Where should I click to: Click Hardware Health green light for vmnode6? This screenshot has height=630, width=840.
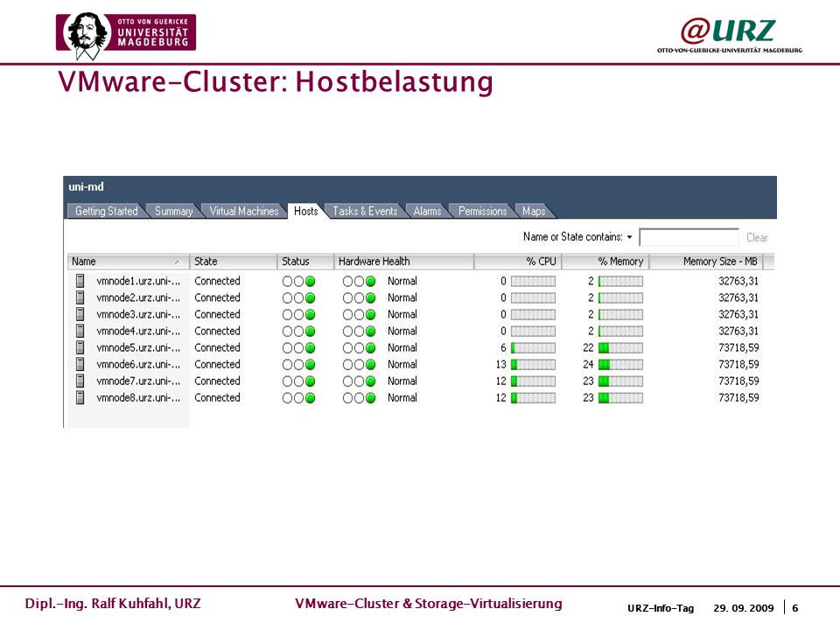point(370,365)
